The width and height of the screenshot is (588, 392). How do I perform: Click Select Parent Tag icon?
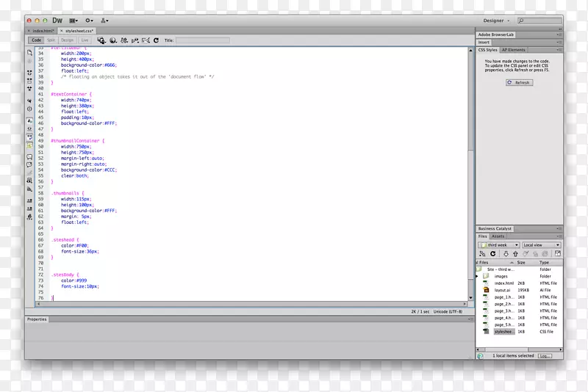click(x=29, y=101)
